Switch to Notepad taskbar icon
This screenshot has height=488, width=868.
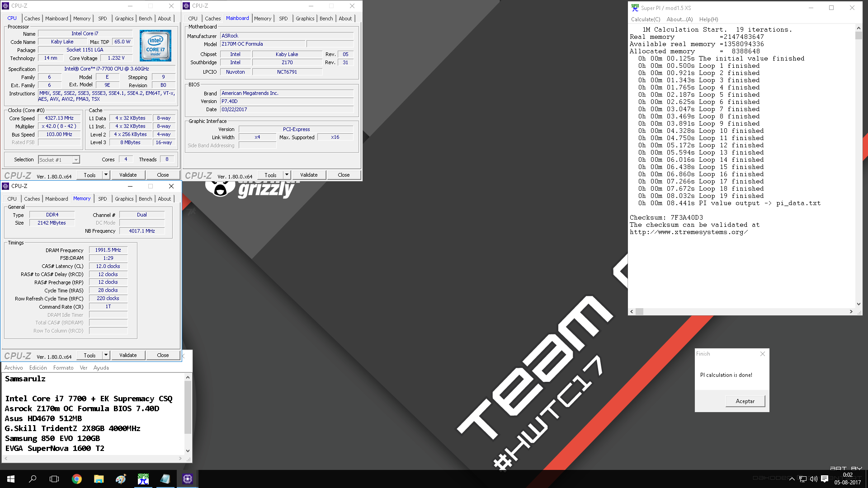coord(165,479)
